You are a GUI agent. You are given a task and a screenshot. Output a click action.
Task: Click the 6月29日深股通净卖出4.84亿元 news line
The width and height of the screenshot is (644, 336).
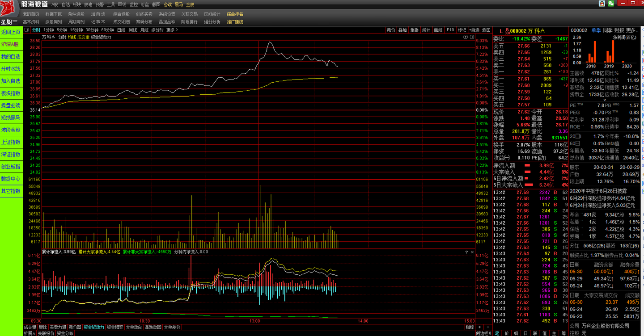(602, 198)
